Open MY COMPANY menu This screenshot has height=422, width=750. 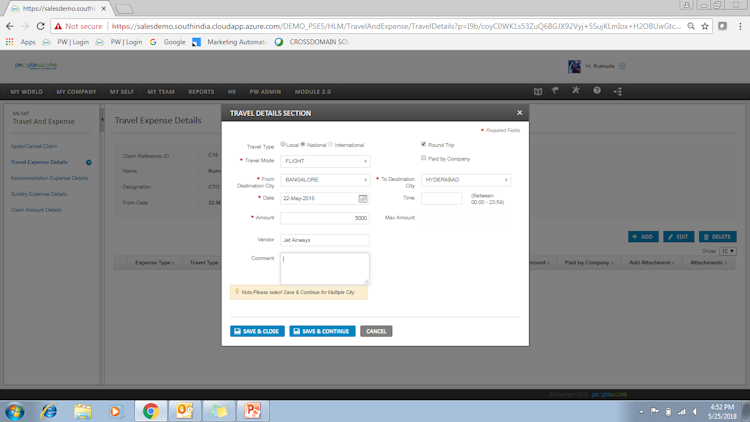pos(77,92)
